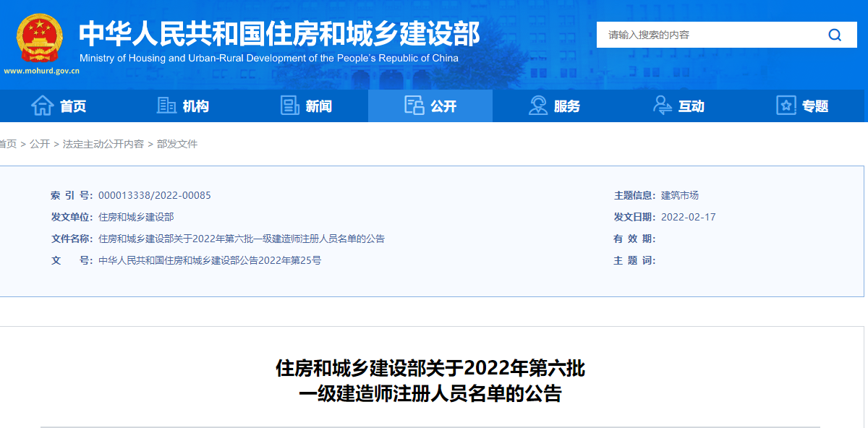This screenshot has height=428, width=868.
Task: Open the 法定主动公开内容 breadcrumb link
Action: pos(103,144)
